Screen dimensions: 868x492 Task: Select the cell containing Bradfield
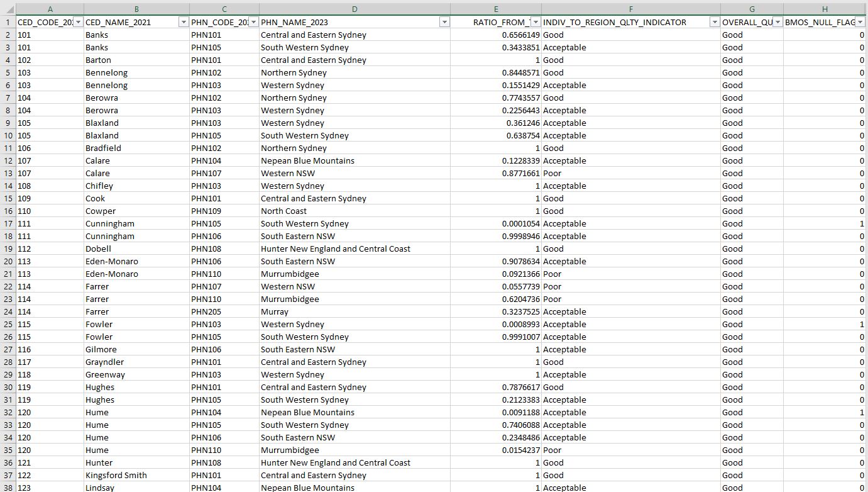[136, 148]
